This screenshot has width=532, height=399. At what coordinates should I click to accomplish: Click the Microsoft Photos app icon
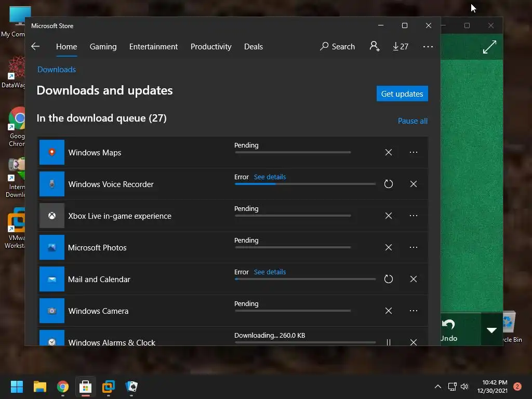(x=52, y=247)
